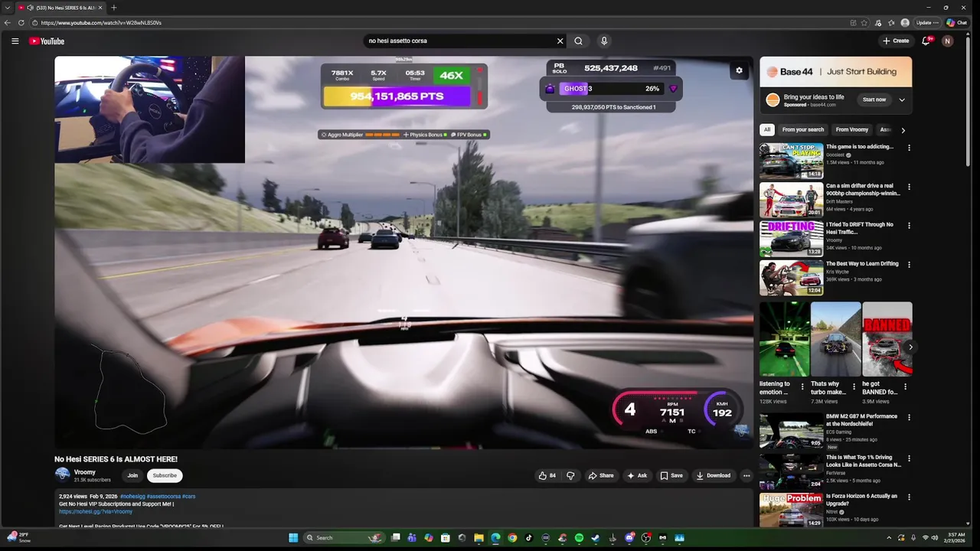This screenshot has width=980, height=551.
Task: Open the taskbar weather widget 29°F Snow
Action: coord(21,537)
